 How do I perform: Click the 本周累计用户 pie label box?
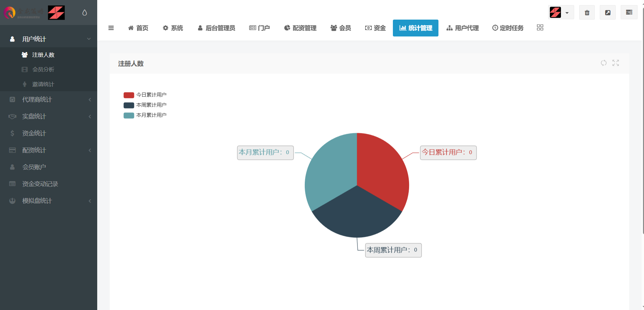[x=393, y=250]
